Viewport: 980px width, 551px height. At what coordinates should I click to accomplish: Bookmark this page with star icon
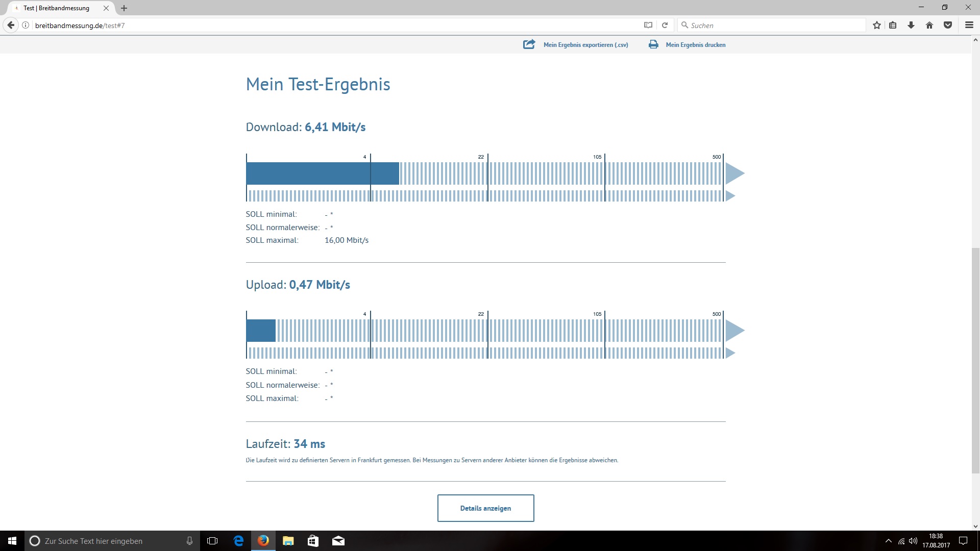[877, 25]
